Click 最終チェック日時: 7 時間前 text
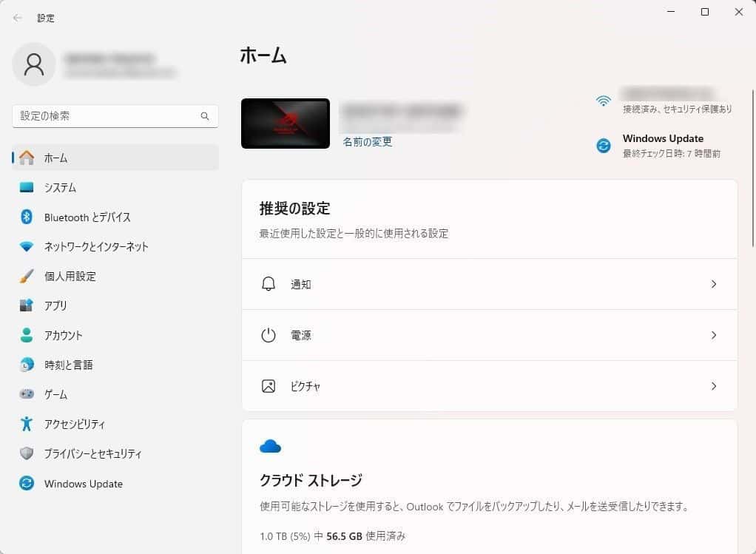 [x=672, y=153]
